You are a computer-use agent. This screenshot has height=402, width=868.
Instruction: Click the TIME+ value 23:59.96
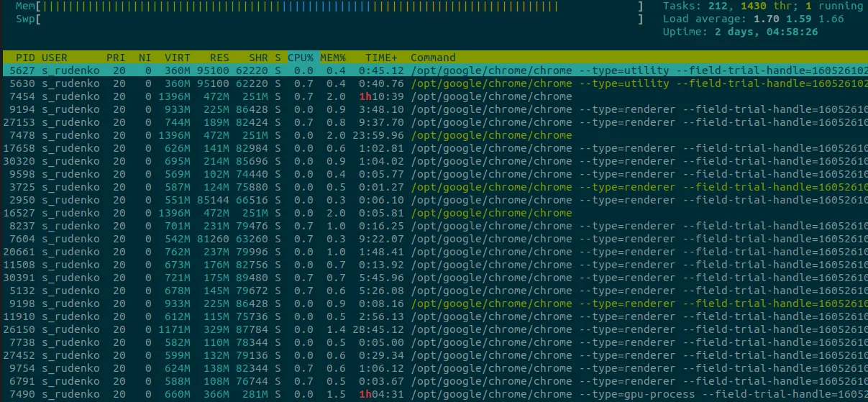coord(378,135)
